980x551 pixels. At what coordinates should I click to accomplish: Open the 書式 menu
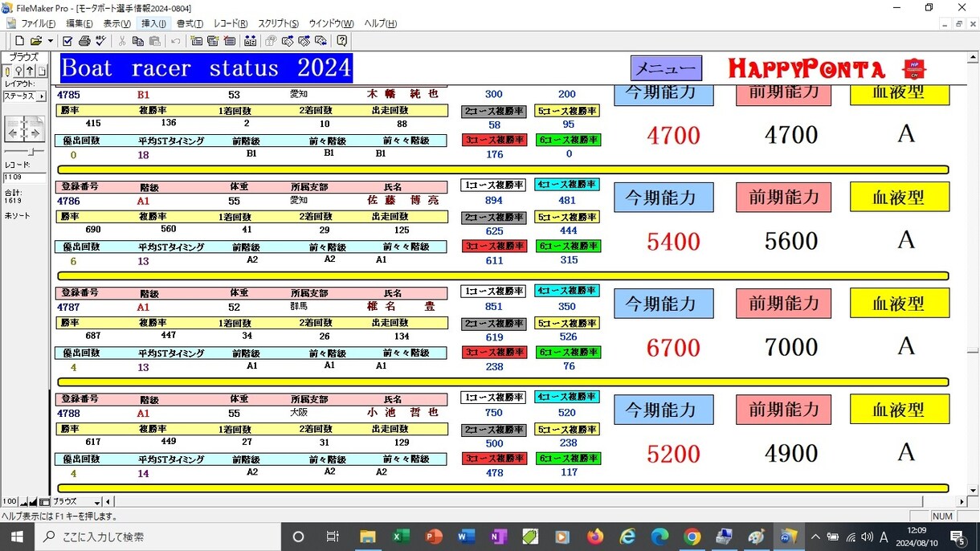[x=190, y=23]
